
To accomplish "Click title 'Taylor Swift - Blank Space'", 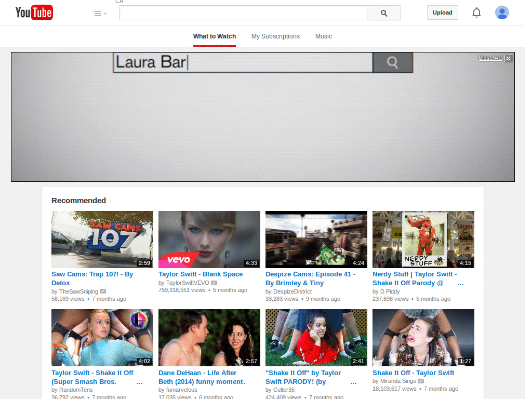I will pyautogui.click(x=201, y=274).
